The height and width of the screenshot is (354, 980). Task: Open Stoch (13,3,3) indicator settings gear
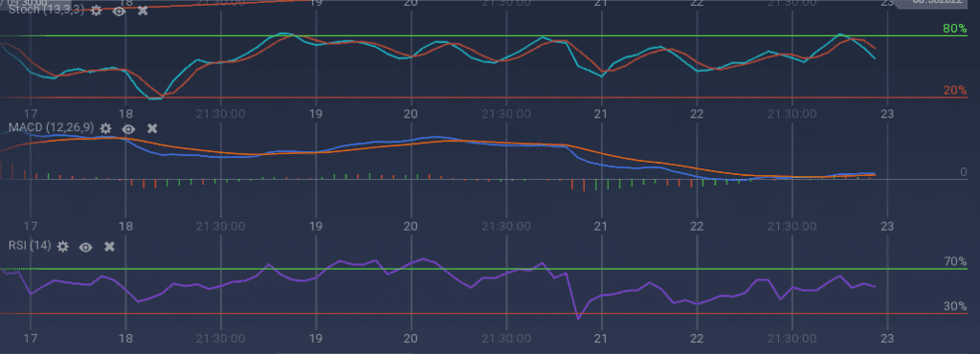pos(96,11)
